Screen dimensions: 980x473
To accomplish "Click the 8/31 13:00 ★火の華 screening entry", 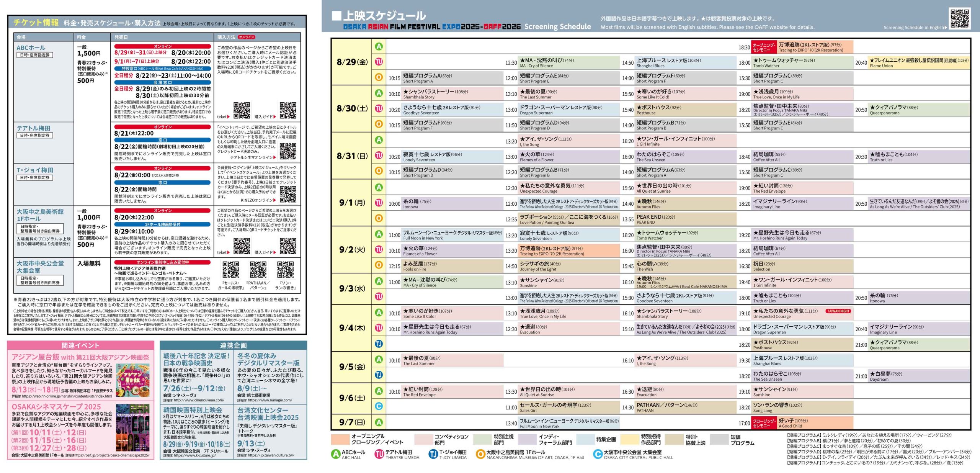I will pos(568,157).
